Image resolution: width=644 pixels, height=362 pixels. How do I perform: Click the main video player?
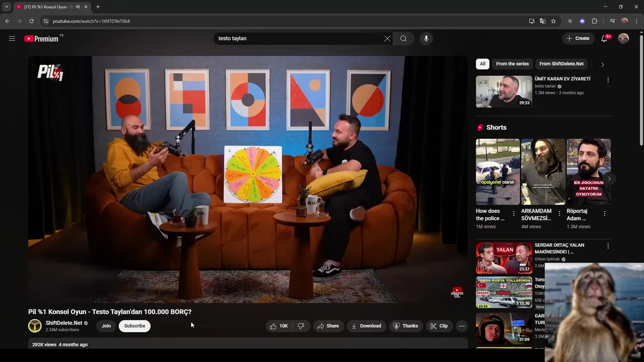(248, 179)
